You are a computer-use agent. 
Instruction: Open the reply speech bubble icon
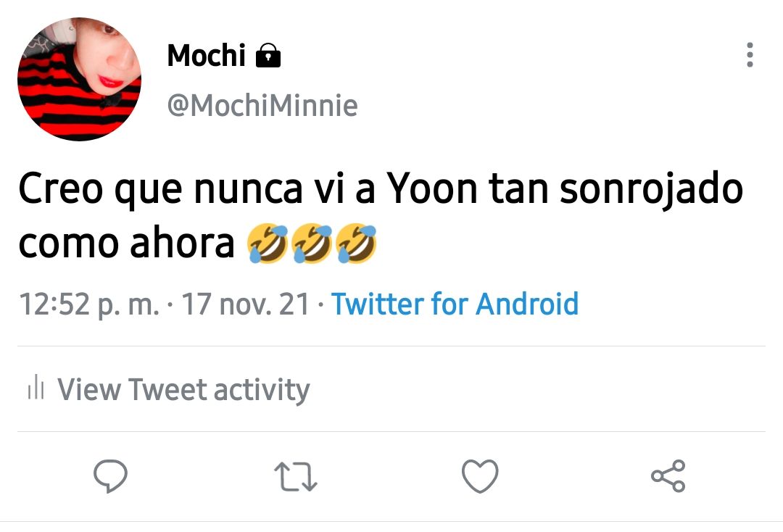(x=110, y=476)
